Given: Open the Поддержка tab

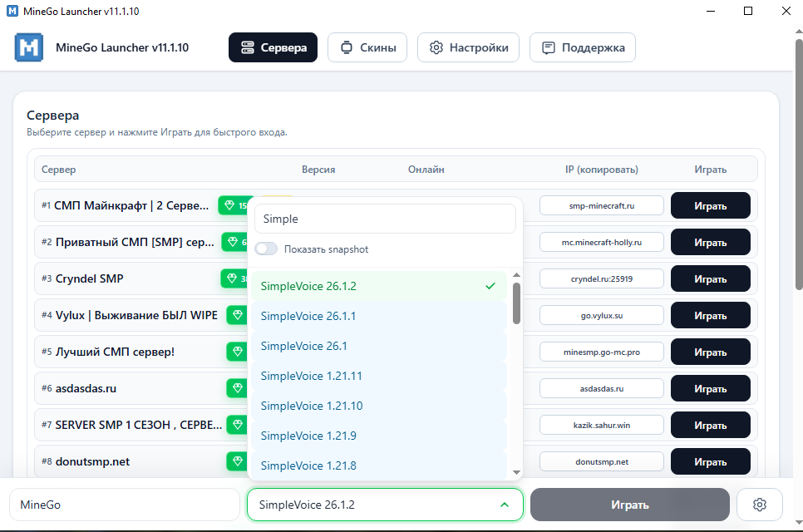Looking at the screenshot, I should [x=582, y=47].
